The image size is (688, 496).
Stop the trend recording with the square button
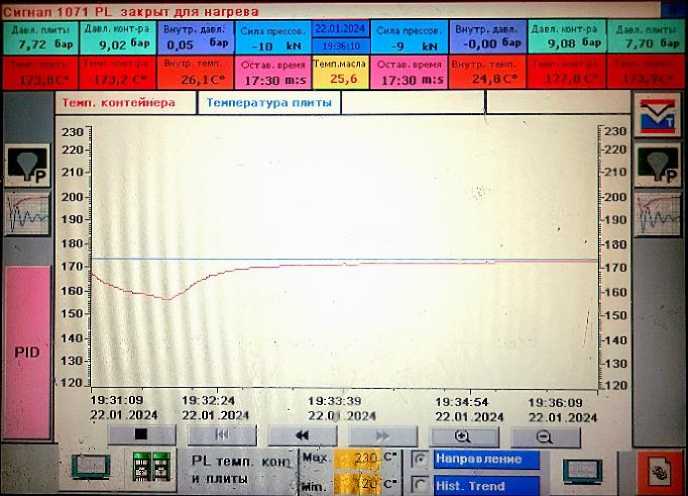141,434
